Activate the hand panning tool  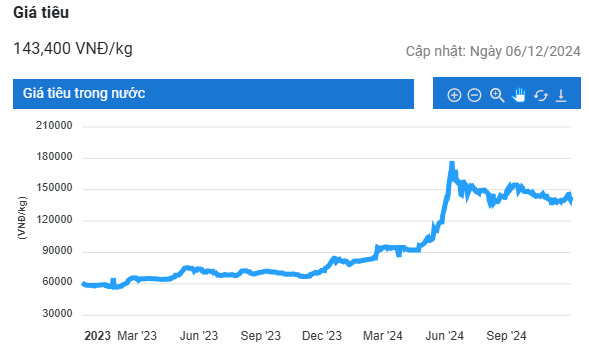pyautogui.click(x=519, y=95)
